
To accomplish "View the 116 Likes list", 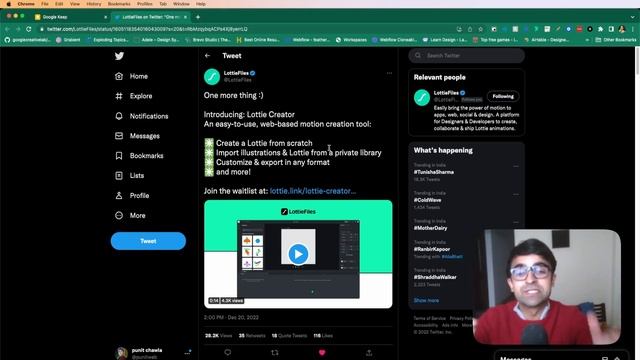I will [x=323, y=336].
